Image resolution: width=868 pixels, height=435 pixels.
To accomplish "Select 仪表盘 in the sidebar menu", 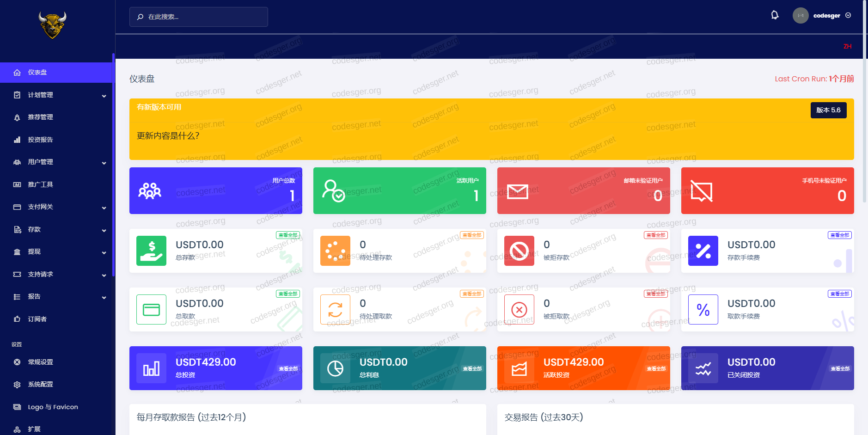I will point(37,73).
